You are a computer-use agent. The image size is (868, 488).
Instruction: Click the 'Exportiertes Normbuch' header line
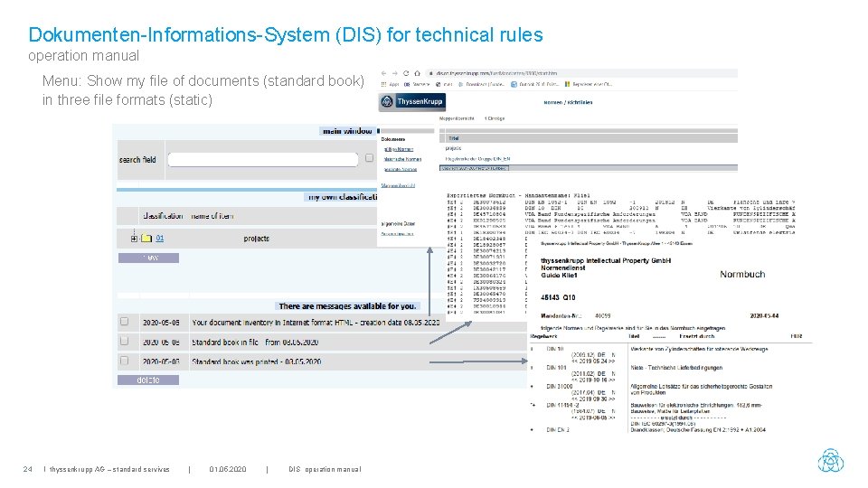(519, 195)
